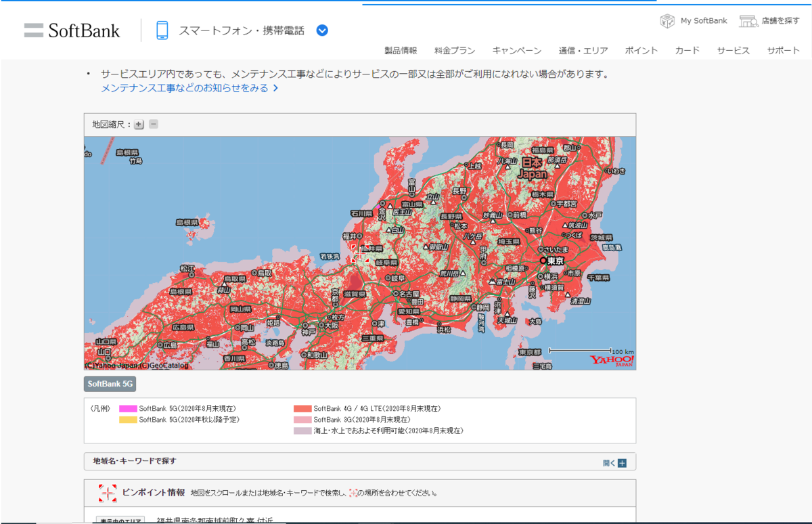This screenshot has width=812, height=524.
Task: Open the サービス menu
Action: tap(734, 51)
